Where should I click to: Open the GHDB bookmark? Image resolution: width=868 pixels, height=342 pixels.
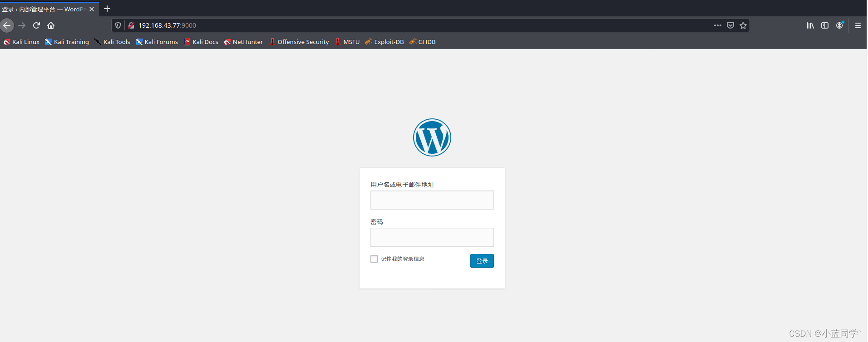click(423, 42)
